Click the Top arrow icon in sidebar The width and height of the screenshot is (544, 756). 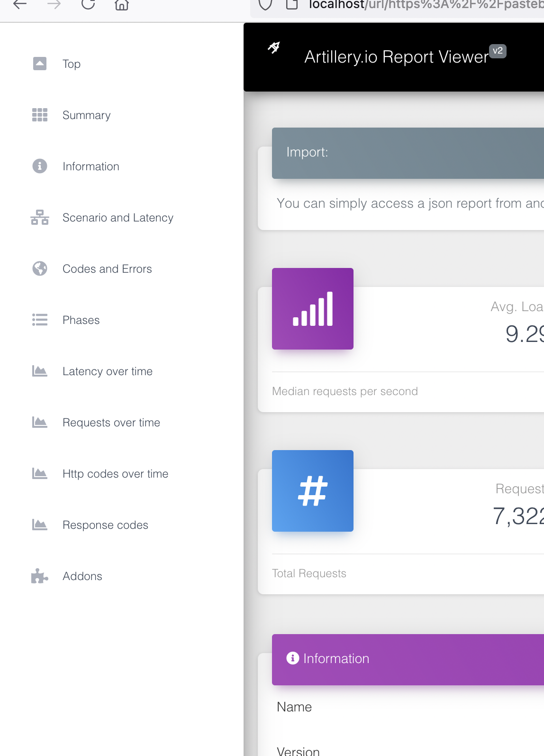click(40, 64)
